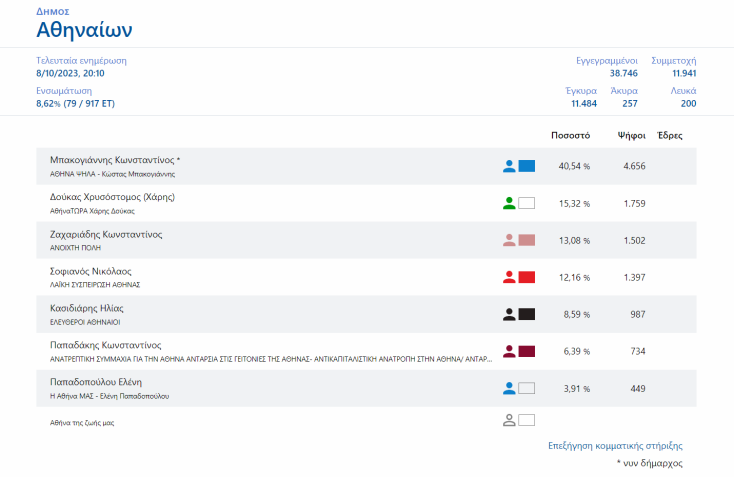Click blue person icon for Παπαδοπούλου

click(509, 388)
